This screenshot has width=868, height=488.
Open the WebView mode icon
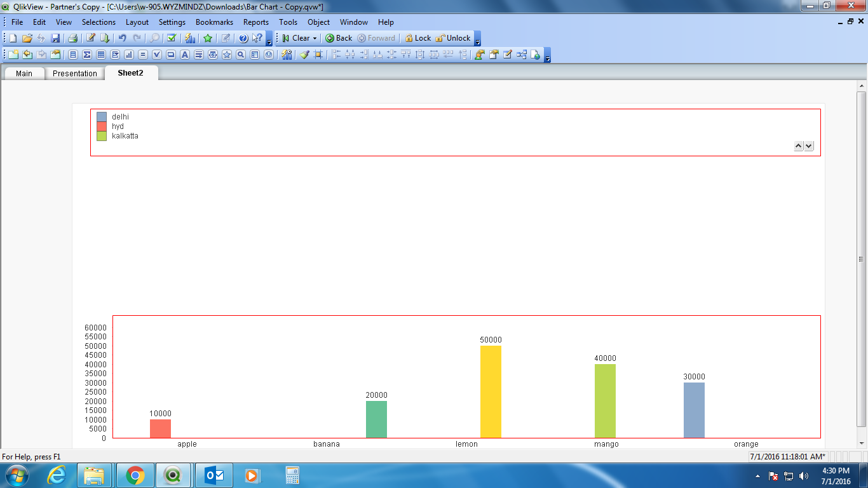(536, 55)
